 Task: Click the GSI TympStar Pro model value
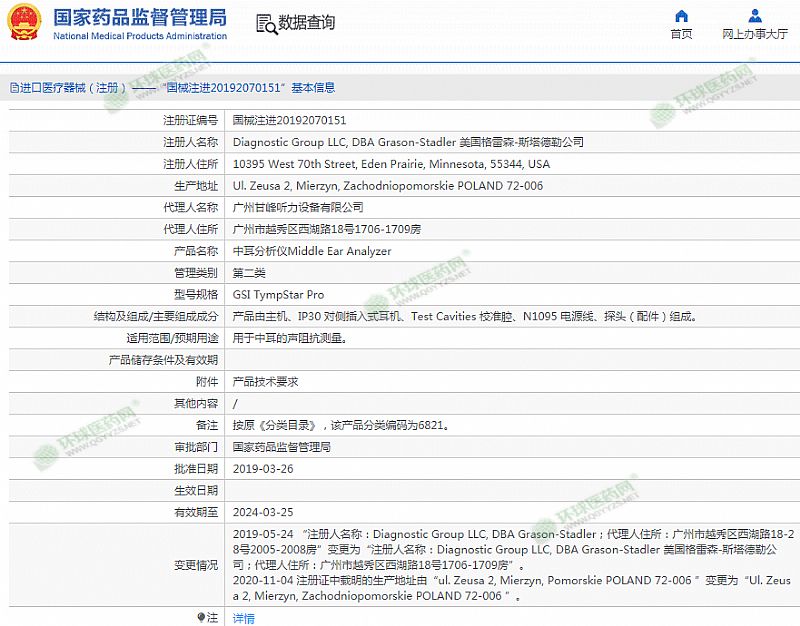(278, 295)
